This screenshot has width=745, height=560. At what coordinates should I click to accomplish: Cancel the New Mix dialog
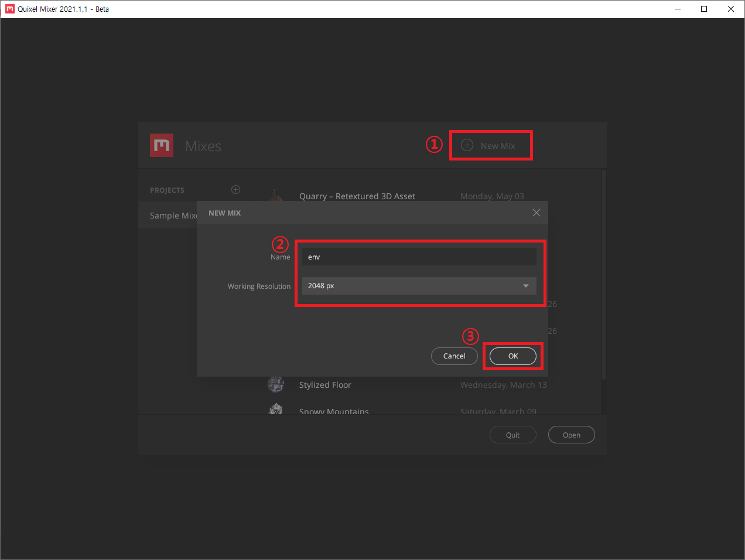pyautogui.click(x=454, y=356)
